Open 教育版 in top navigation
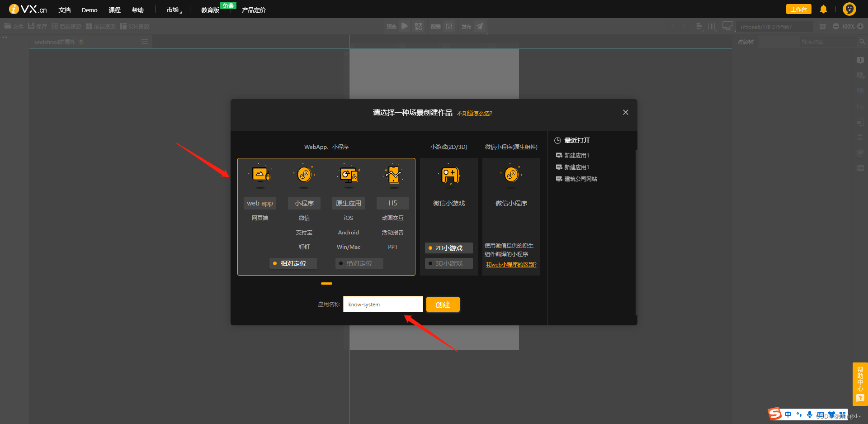The height and width of the screenshot is (424, 868). [210, 10]
